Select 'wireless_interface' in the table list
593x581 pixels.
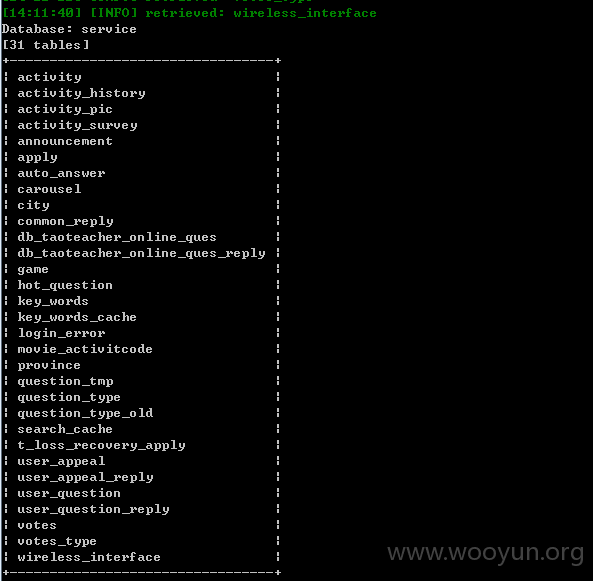(x=89, y=557)
